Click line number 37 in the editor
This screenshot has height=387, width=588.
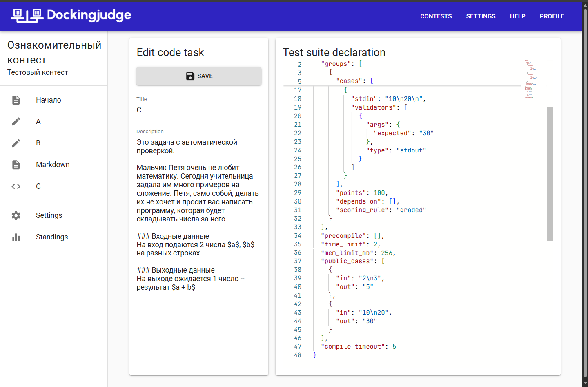coord(298,261)
